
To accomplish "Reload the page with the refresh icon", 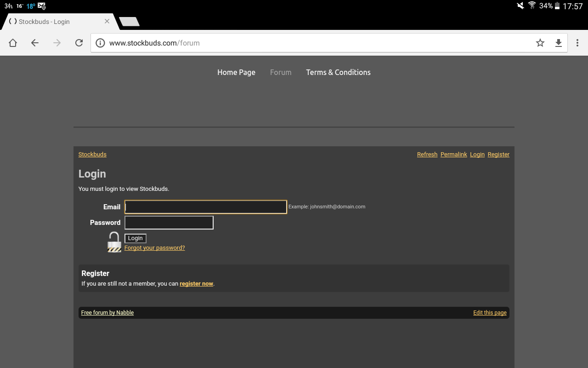I will [79, 43].
